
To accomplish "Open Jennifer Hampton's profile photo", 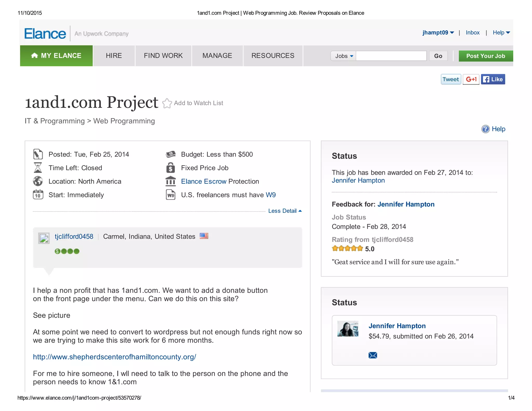I will pos(348,329).
